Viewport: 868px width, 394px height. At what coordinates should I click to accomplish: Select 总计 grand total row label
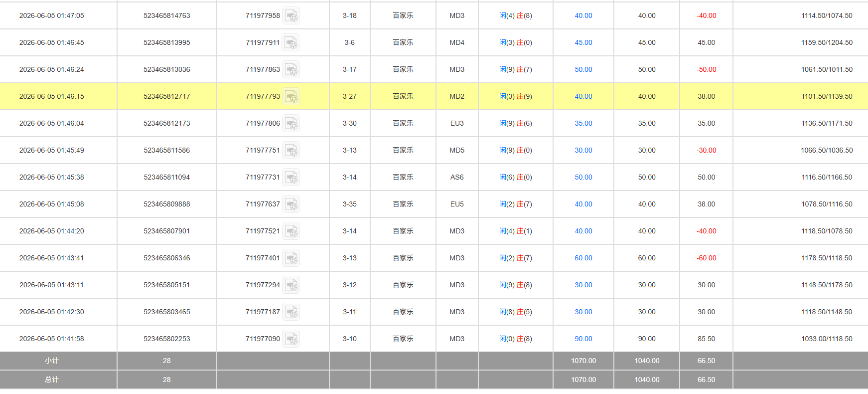point(52,380)
